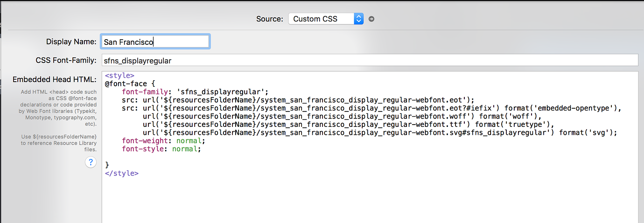Click the font-family: 'sfns_displayregular' line
Screen dimensions: 644x223
pos(196,92)
